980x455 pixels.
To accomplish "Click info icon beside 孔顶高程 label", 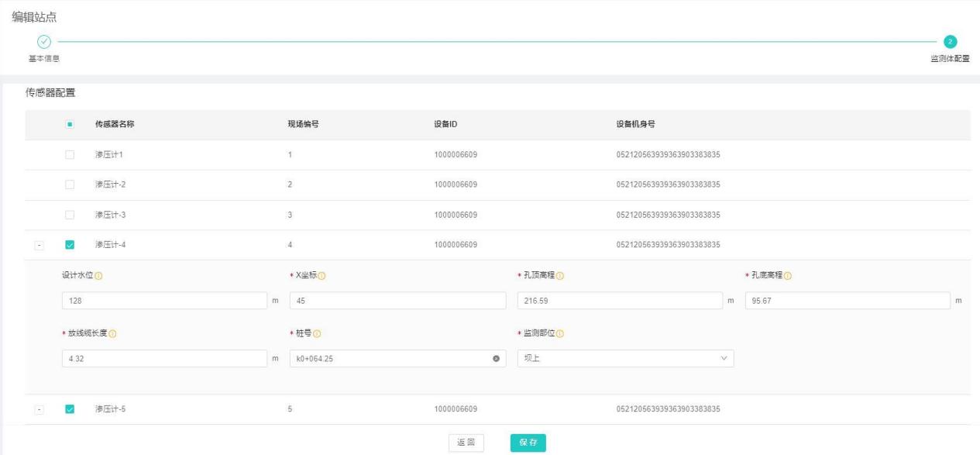I will coord(559,277).
